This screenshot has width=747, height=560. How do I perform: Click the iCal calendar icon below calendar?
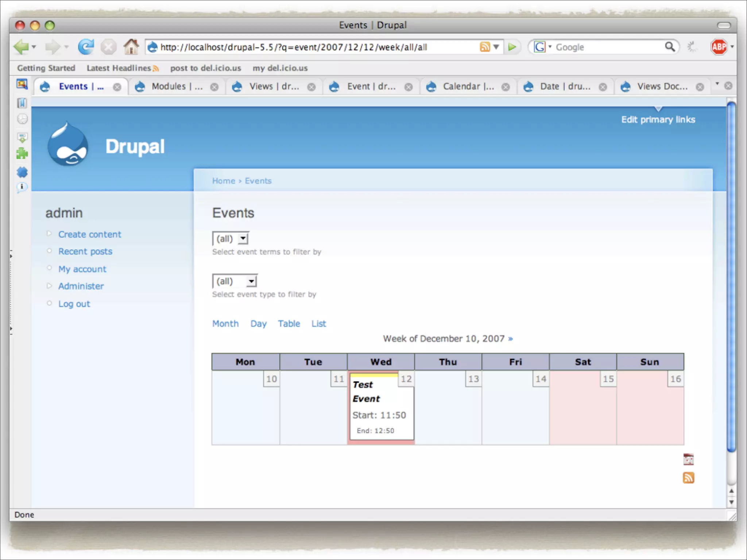coord(688,459)
